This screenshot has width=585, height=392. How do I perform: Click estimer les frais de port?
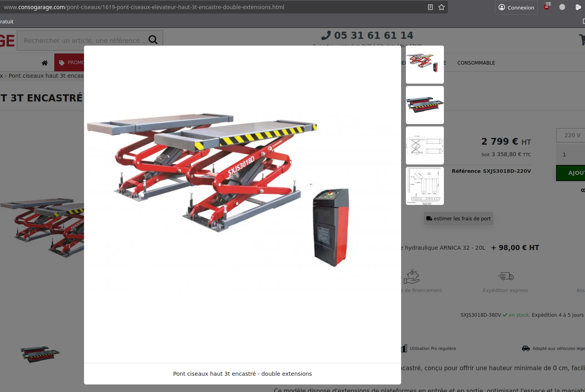coord(459,219)
